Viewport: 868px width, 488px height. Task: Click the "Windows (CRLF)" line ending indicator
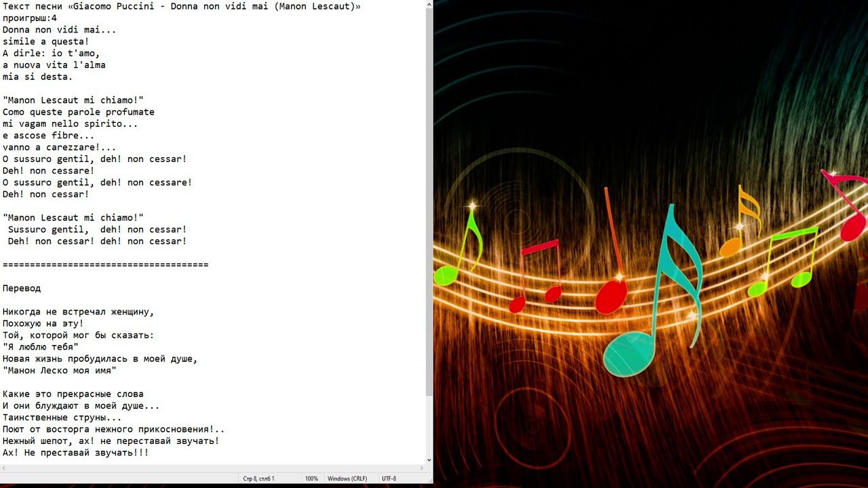347,479
